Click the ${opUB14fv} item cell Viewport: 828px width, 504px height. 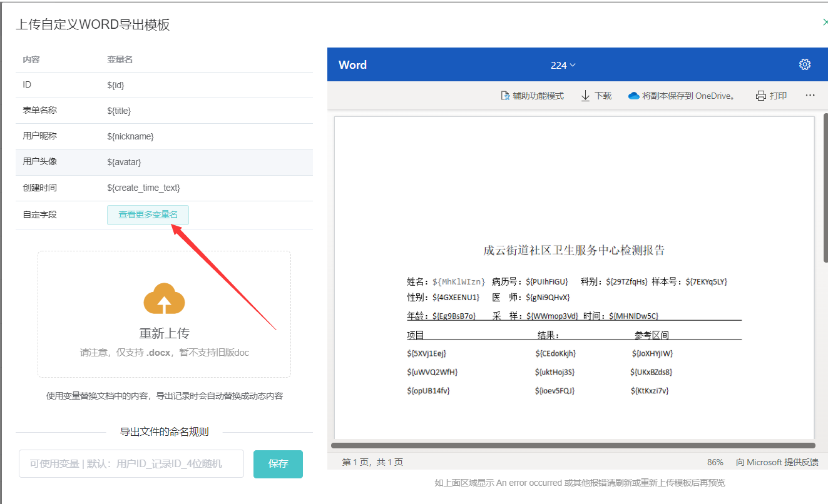coord(428,391)
